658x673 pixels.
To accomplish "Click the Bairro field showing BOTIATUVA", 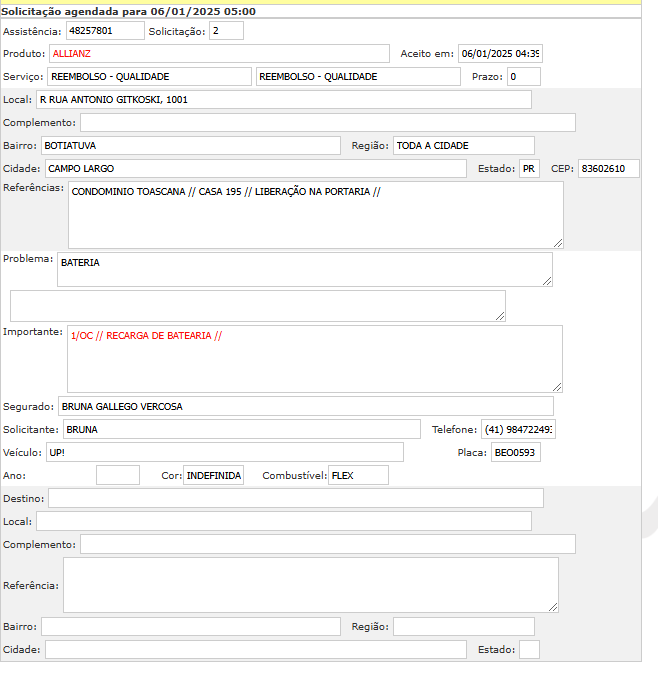I will [190, 146].
